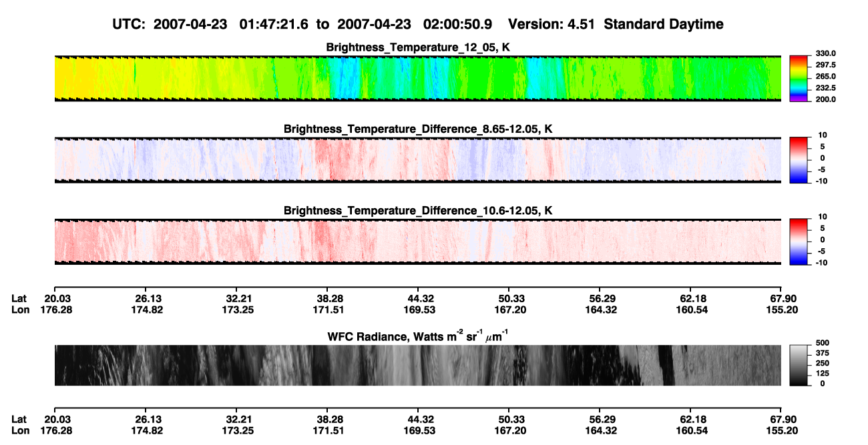Click the 8.65-12.05 brightness temperature difference strip
This screenshot has height=445, width=868.
(417, 159)
